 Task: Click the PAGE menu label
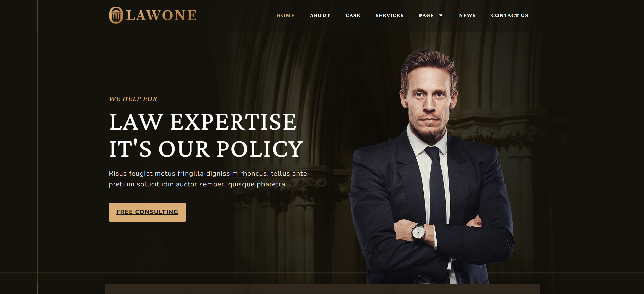coord(426,15)
